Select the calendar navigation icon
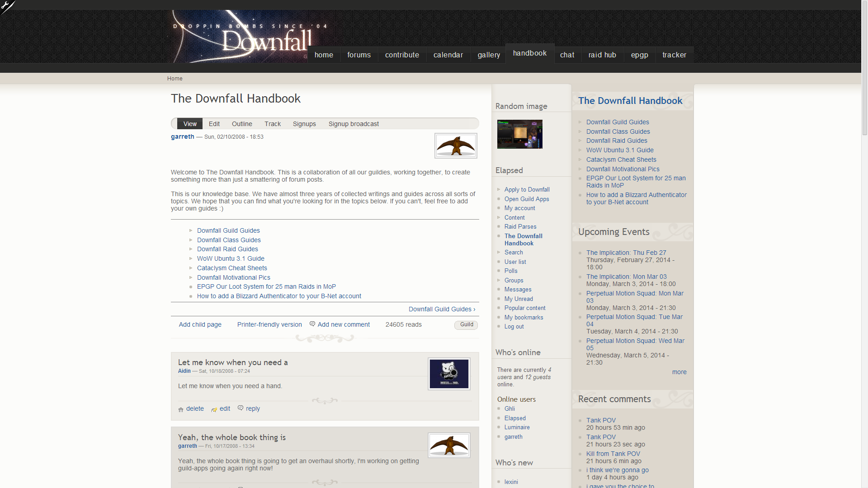Screen dimensions: 868x488 [x=448, y=54]
